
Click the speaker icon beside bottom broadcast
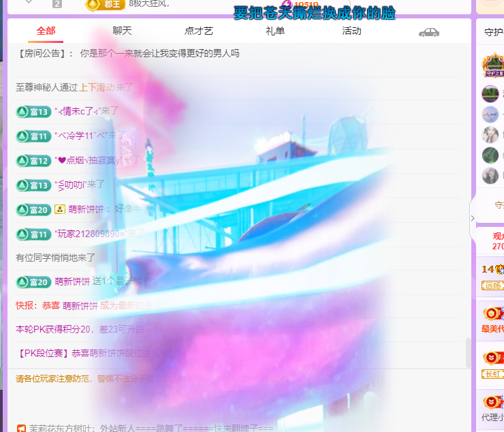point(21,429)
